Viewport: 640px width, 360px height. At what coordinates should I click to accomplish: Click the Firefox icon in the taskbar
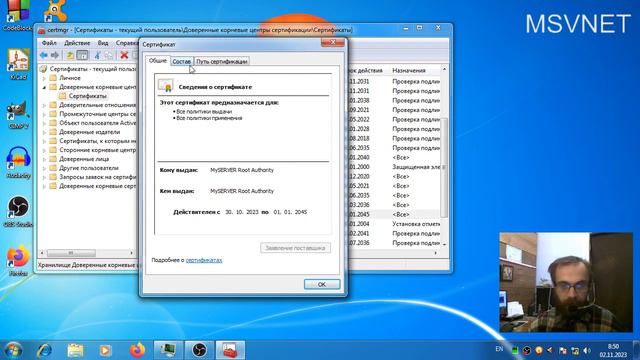pyautogui.click(x=137, y=350)
